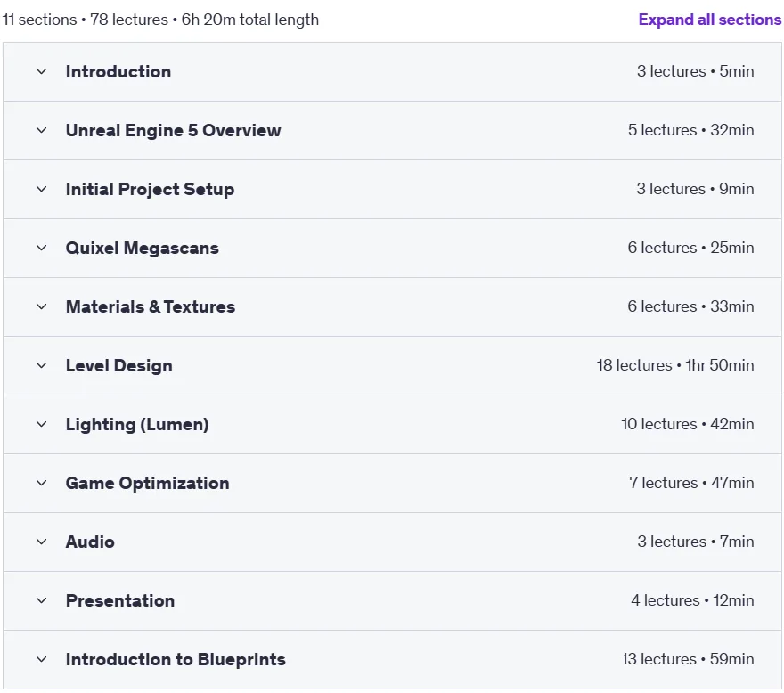This screenshot has width=784, height=693.
Task: Expand the Level Design chevron arrow
Action: pos(42,365)
